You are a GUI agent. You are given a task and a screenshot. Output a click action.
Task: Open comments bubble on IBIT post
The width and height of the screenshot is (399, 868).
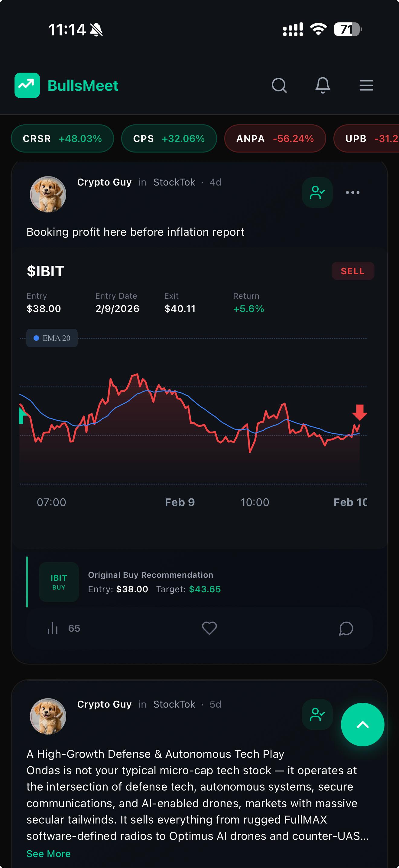tap(346, 628)
